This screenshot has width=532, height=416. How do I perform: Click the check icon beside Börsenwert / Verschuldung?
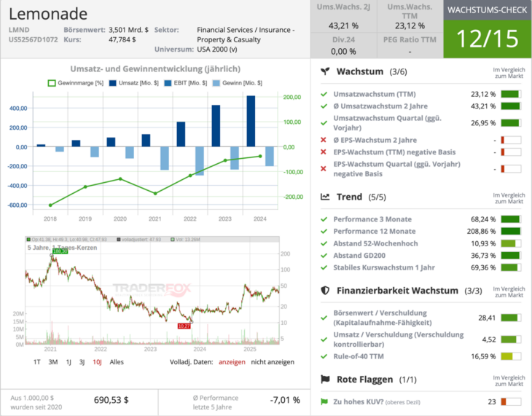(x=324, y=318)
